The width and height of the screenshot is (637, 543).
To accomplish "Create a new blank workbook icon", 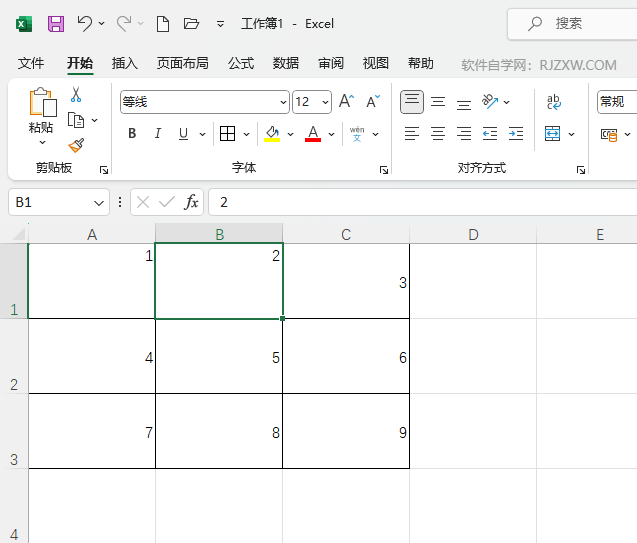I will click(163, 24).
